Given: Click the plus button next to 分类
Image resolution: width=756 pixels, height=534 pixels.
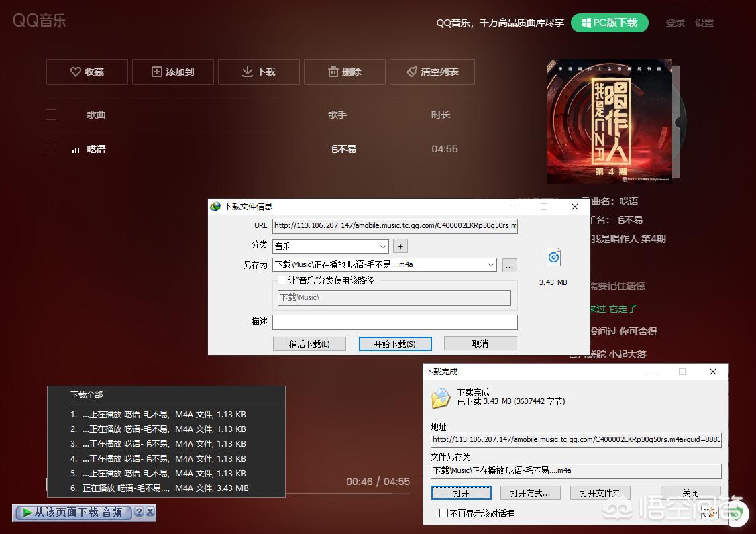Looking at the screenshot, I should pos(400,246).
